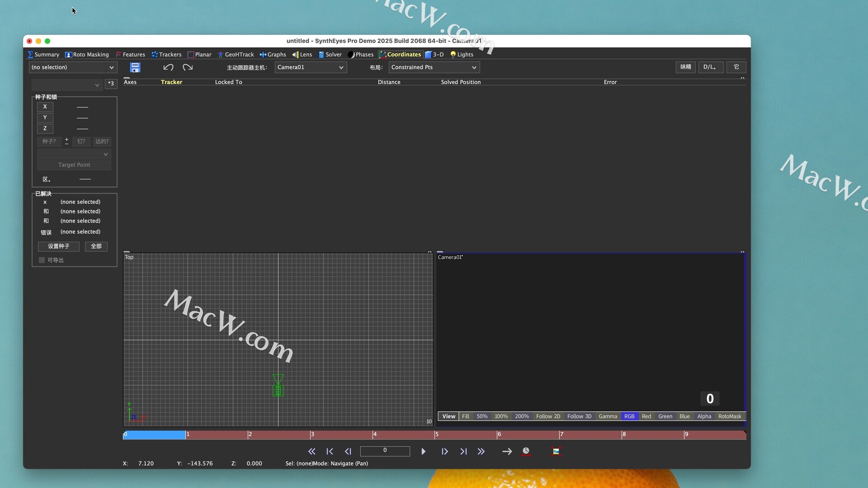This screenshot has width=868, height=488.
Task: Click Fill in the camera view toolbar
Action: [465, 417]
